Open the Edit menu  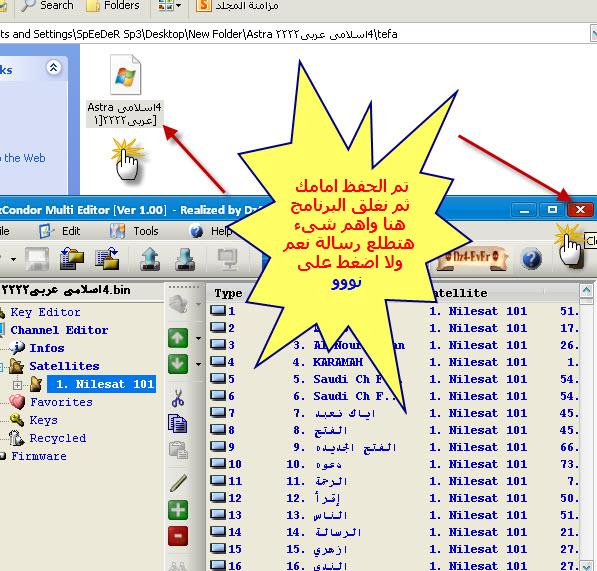[60, 231]
